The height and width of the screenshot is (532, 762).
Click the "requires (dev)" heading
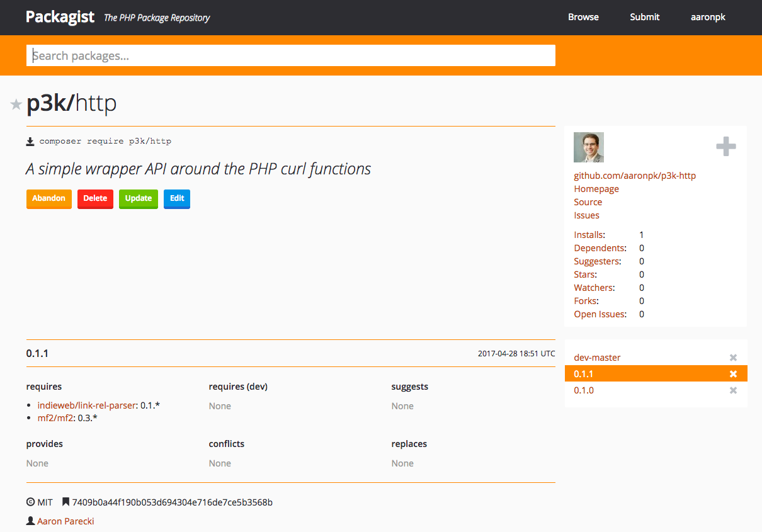238,387
